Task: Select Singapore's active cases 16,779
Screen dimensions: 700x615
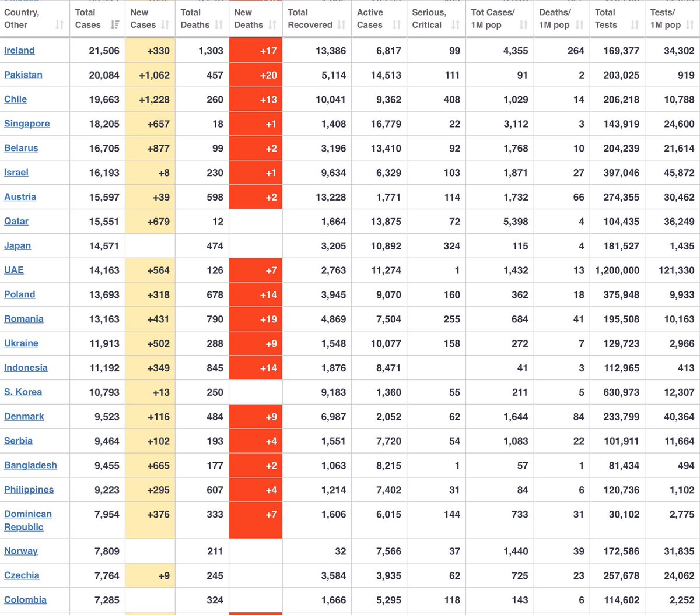Action: [x=386, y=124]
